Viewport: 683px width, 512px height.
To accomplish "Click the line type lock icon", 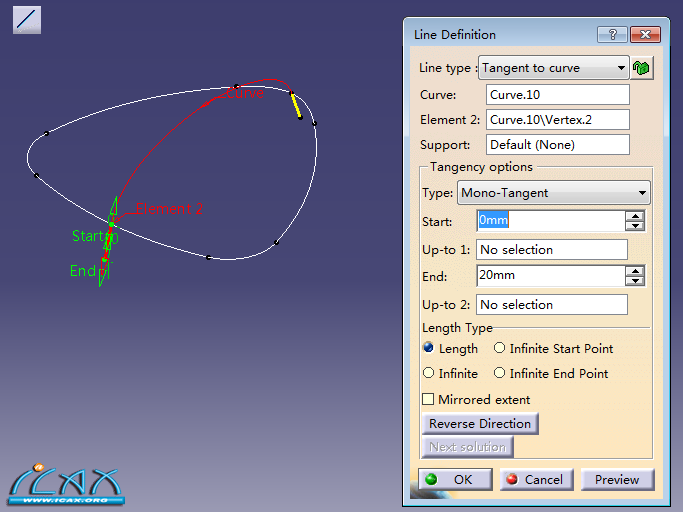I will click(641, 68).
